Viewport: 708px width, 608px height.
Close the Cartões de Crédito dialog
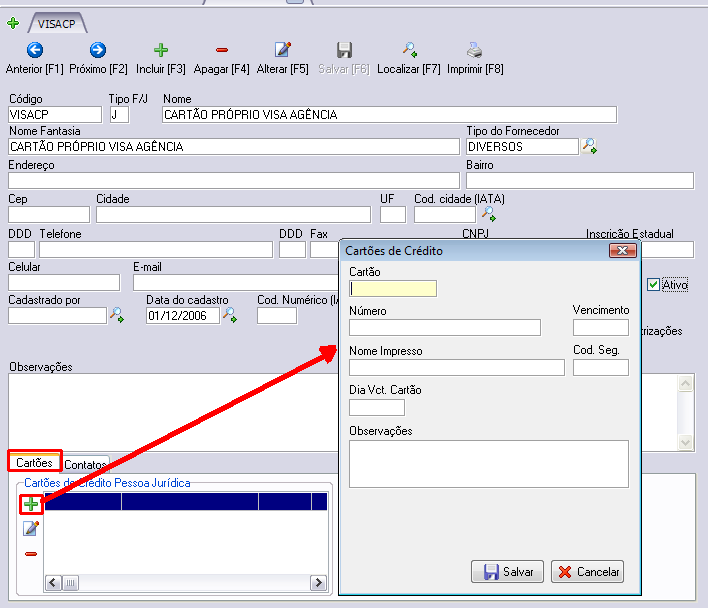click(x=623, y=251)
